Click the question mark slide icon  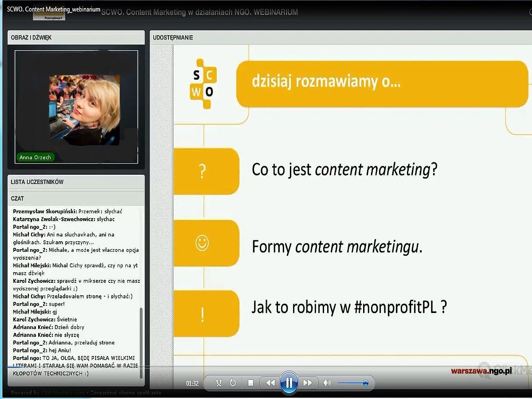202,171
